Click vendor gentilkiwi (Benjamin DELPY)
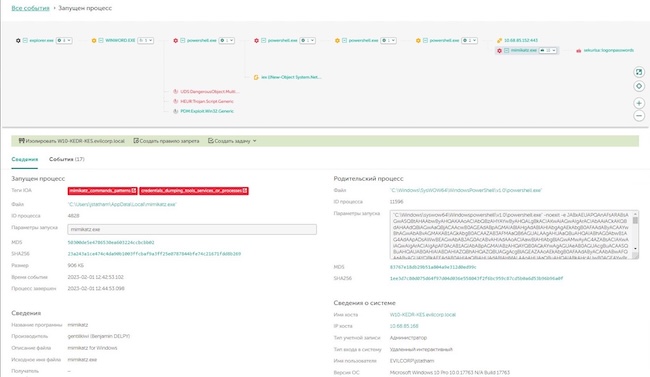The image size is (650, 377). [99, 336]
